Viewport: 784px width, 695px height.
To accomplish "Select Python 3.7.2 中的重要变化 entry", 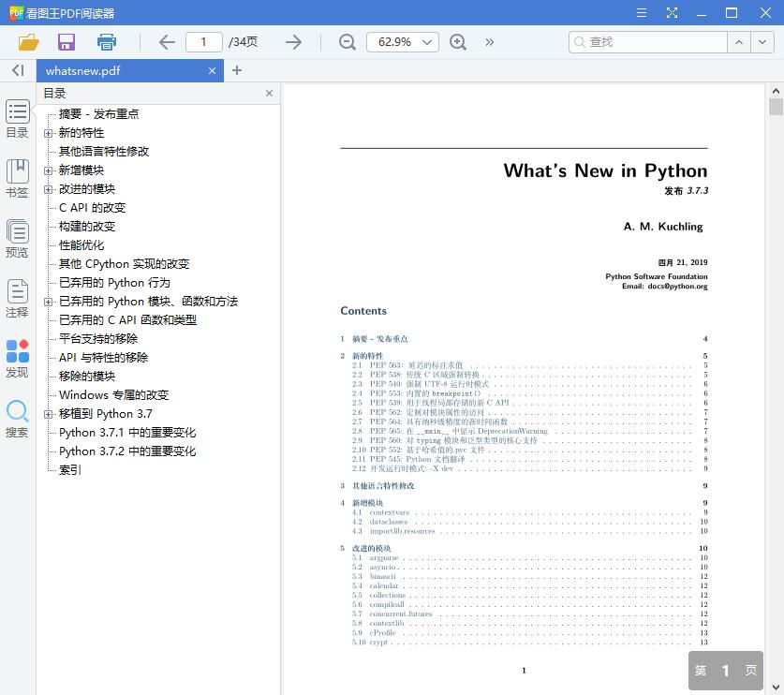I will [127, 451].
